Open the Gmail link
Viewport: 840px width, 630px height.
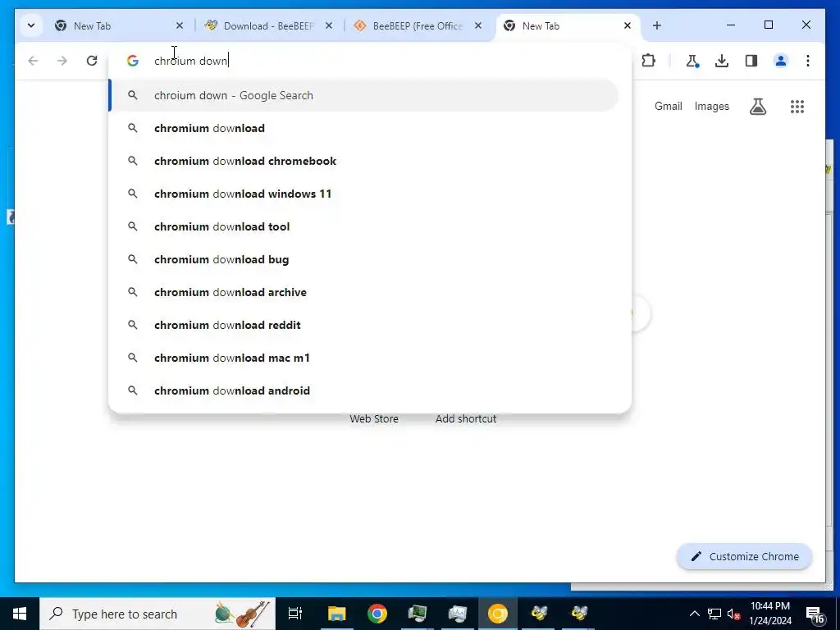[x=668, y=106]
